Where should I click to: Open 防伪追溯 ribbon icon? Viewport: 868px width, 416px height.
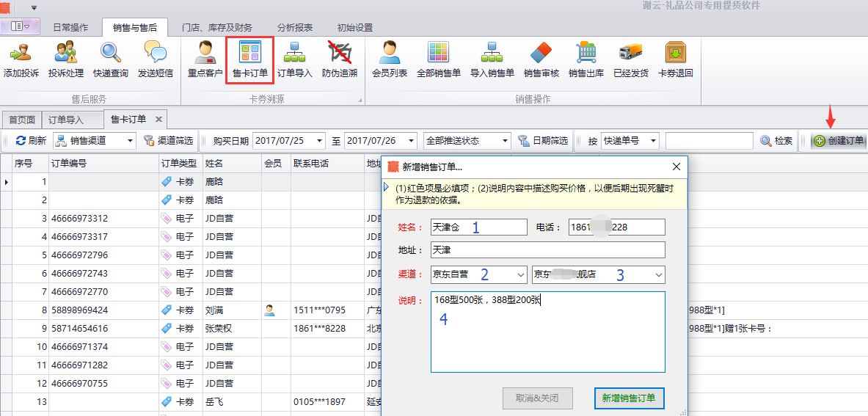pyautogui.click(x=339, y=59)
